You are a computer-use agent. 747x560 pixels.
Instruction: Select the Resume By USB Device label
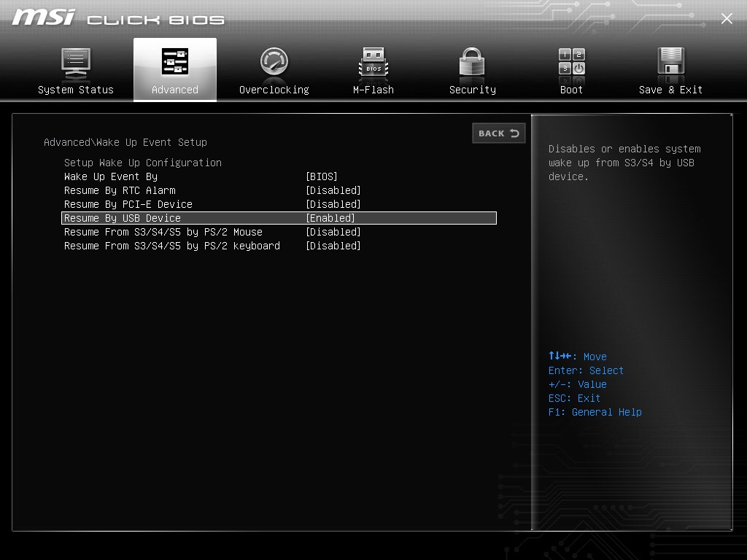(123, 218)
